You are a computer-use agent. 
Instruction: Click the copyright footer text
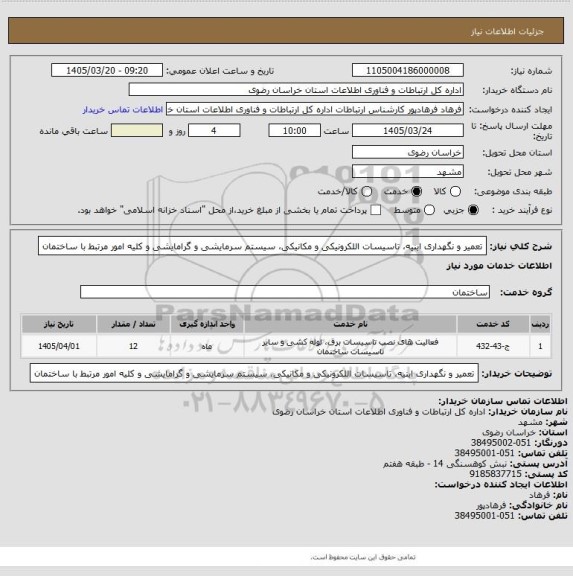pyautogui.click(x=363, y=557)
